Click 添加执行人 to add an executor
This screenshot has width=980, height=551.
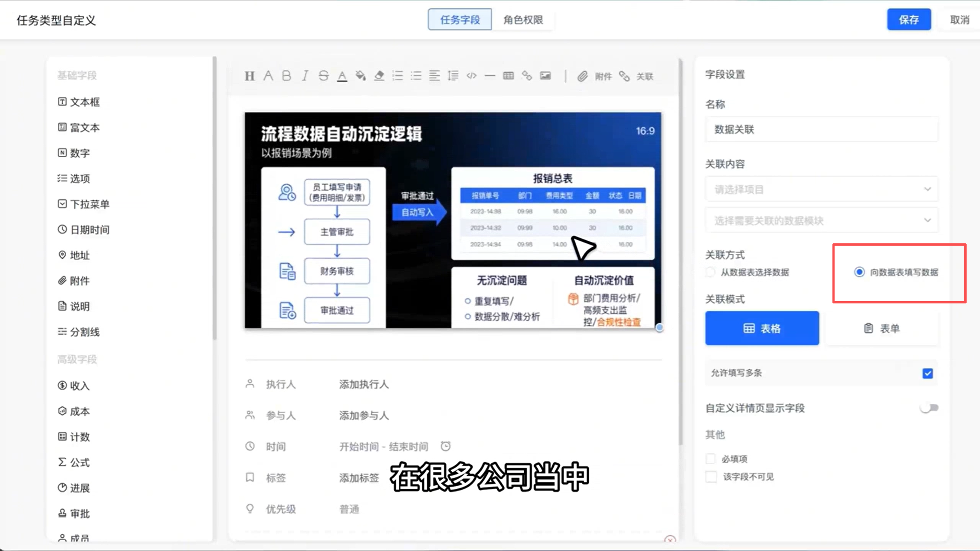coord(364,384)
